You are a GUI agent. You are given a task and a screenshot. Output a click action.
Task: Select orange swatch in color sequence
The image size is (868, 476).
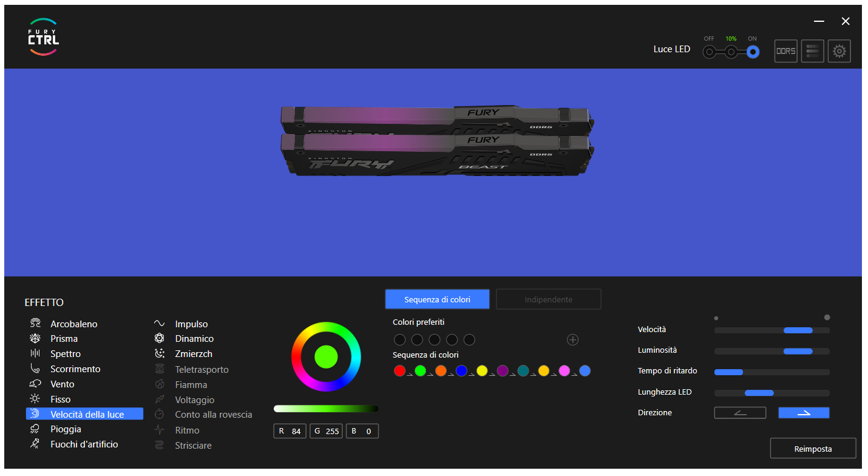point(441,370)
